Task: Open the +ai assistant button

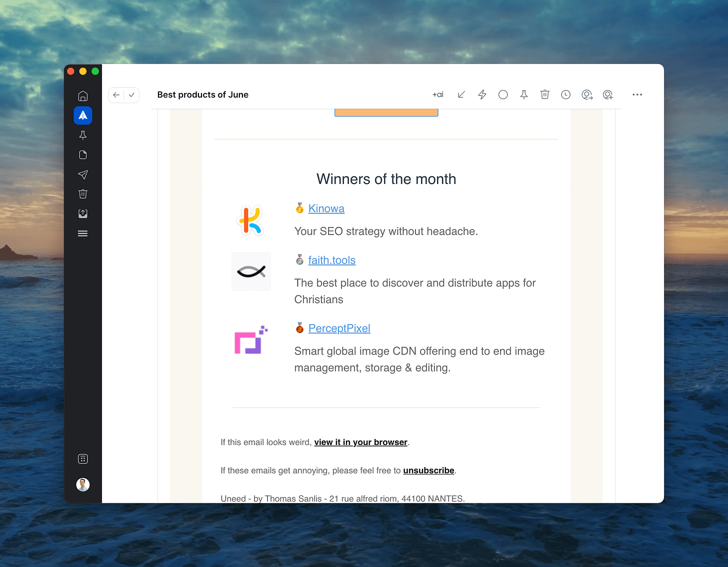Action: tap(438, 94)
